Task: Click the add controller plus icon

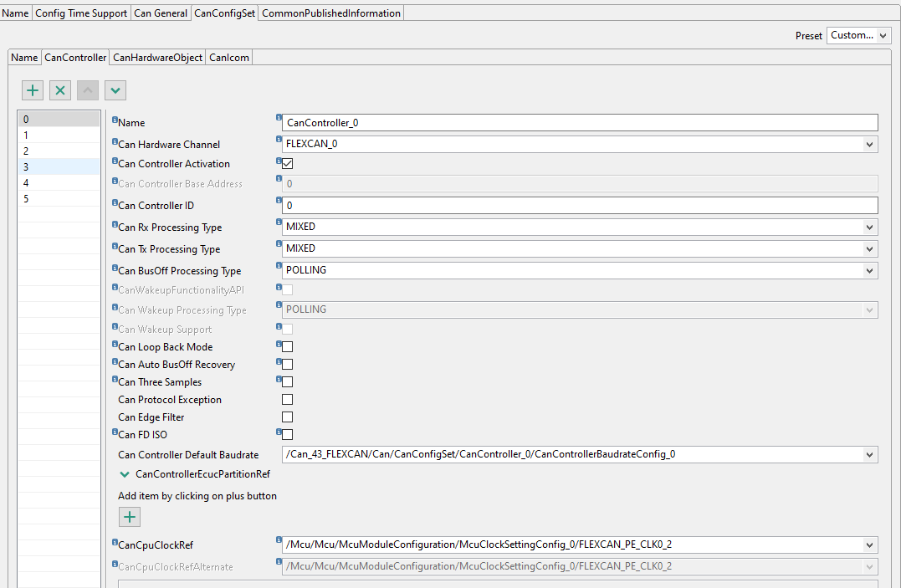Action: (32, 89)
